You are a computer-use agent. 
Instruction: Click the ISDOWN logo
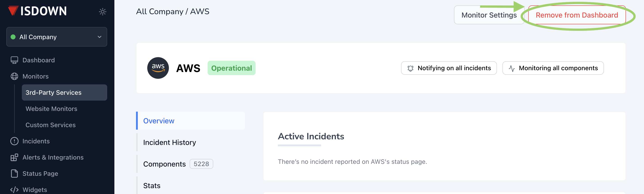[x=38, y=11]
